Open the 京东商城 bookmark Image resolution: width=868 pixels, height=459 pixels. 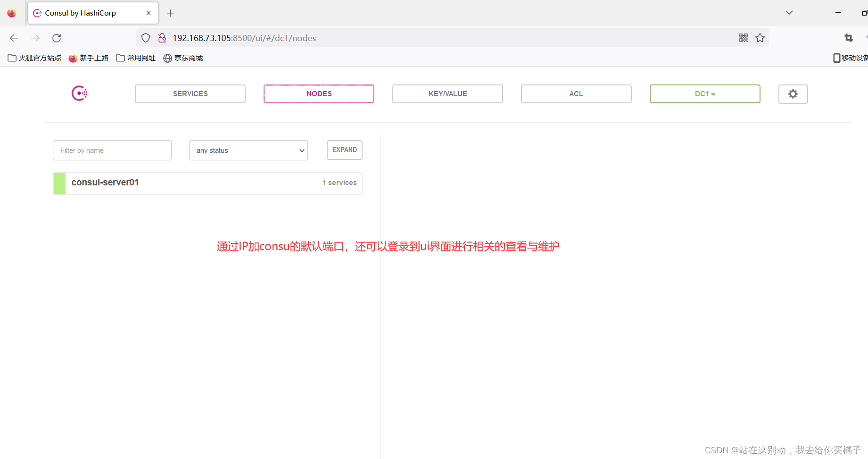(183, 58)
